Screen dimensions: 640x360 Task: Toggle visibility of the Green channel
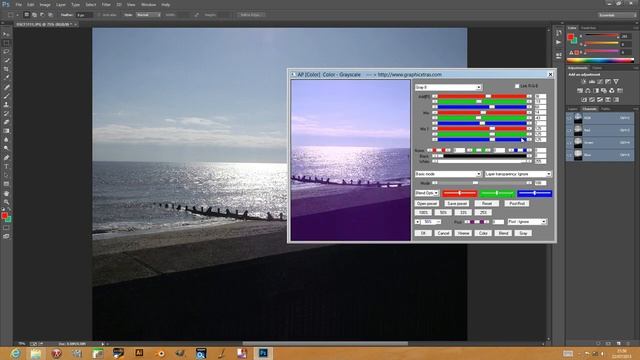[570, 142]
